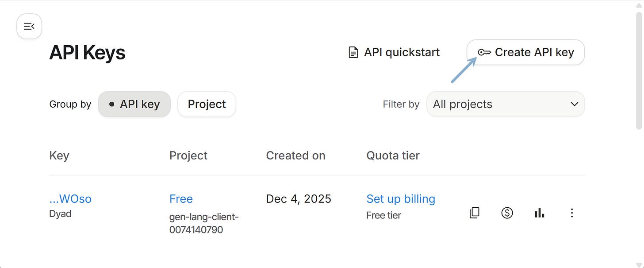Sort by the Created on column header
The image size is (644, 268).
pos(295,155)
